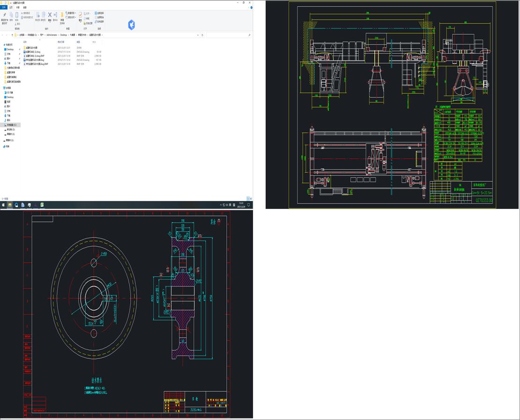Expand the Easy access dropdown

click(71, 17)
